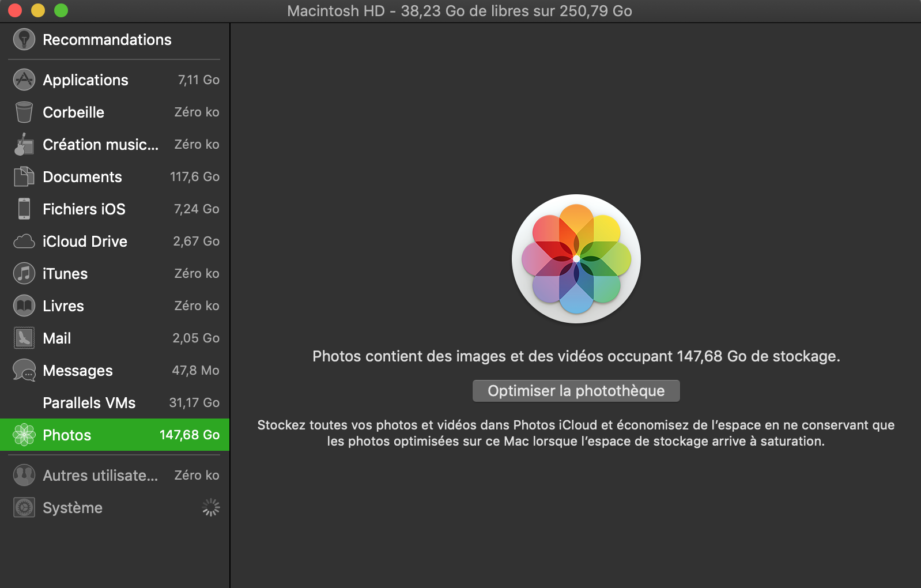Image resolution: width=921 pixels, height=588 pixels.
Task: Click the Messages speech bubbles icon
Action: (24, 370)
